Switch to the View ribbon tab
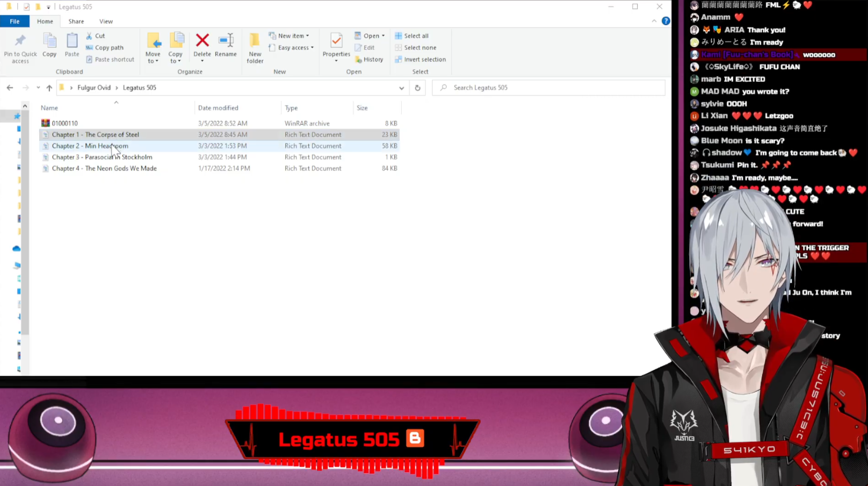The image size is (868, 486). tap(106, 22)
